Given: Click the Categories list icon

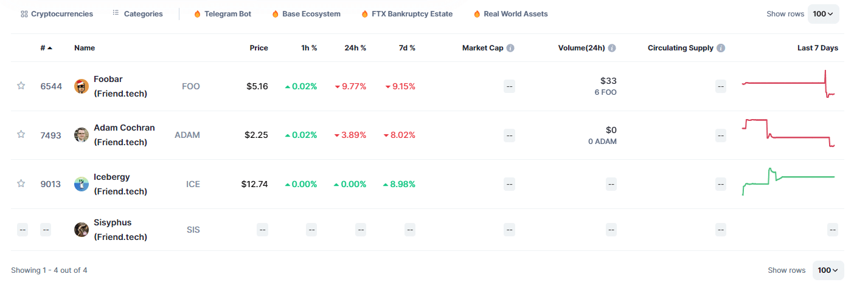Looking at the screenshot, I should pyautogui.click(x=116, y=13).
